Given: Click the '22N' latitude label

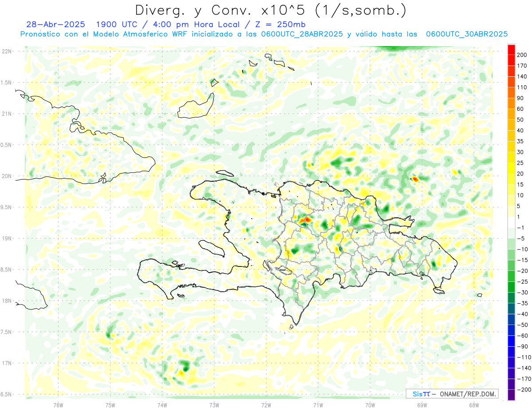Looking at the screenshot, I should point(7,51).
